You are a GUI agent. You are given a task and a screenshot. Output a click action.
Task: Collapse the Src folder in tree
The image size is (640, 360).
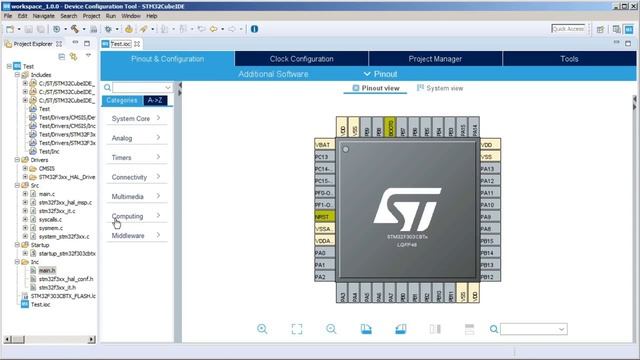pyautogui.click(x=17, y=185)
